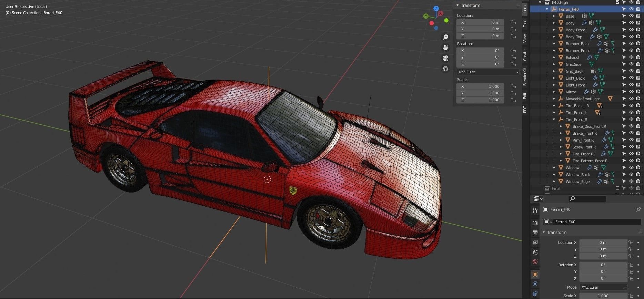
Task: Hide Body object using its eye icon
Action: point(631,23)
